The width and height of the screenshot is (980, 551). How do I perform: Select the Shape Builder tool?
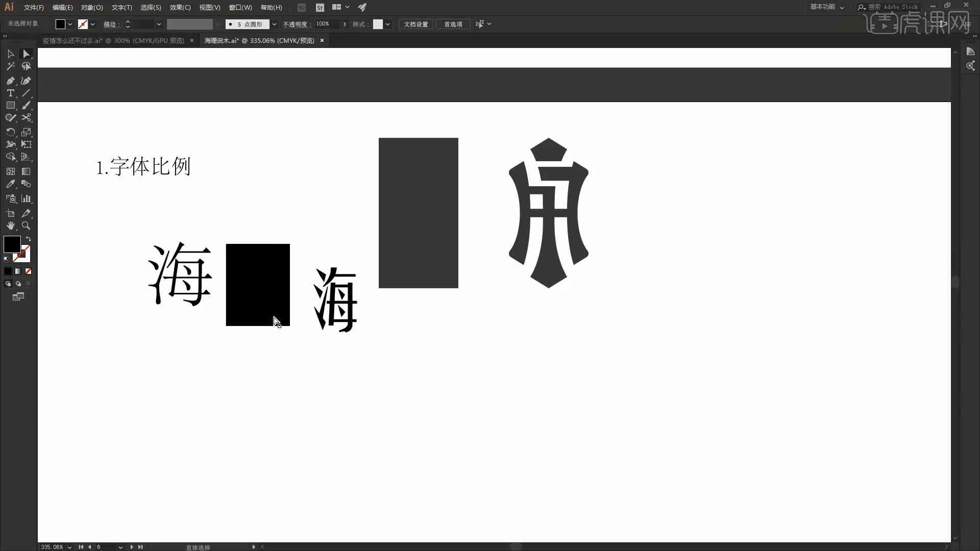pyautogui.click(x=10, y=157)
